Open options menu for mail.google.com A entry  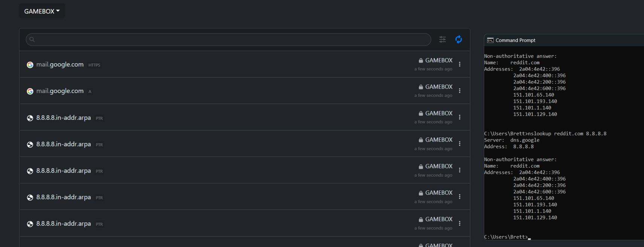[459, 91]
